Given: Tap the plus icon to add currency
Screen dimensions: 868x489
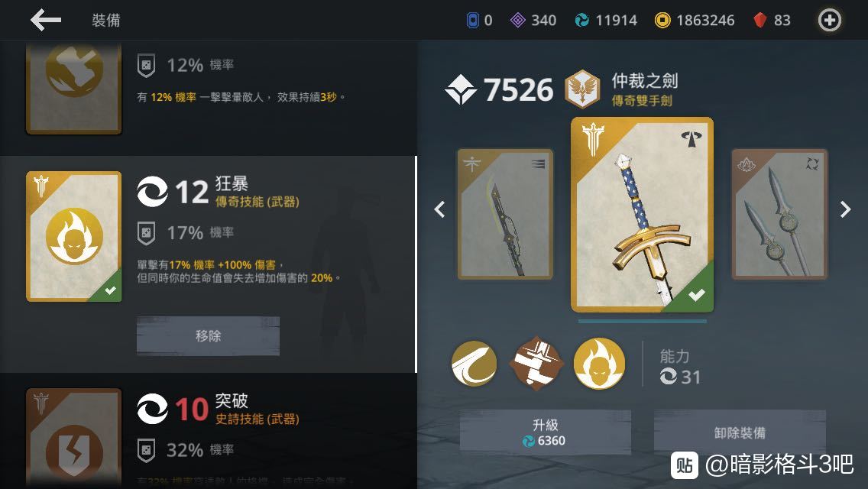Looking at the screenshot, I should tap(829, 21).
